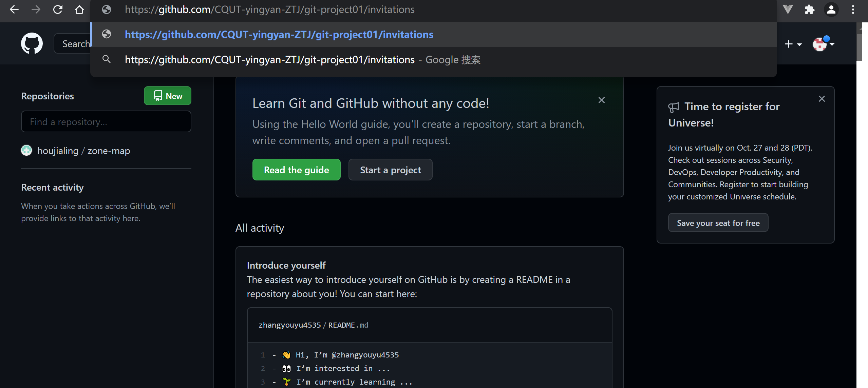Reload the current page
Viewport: 868px width, 388px height.
point(58,9)
